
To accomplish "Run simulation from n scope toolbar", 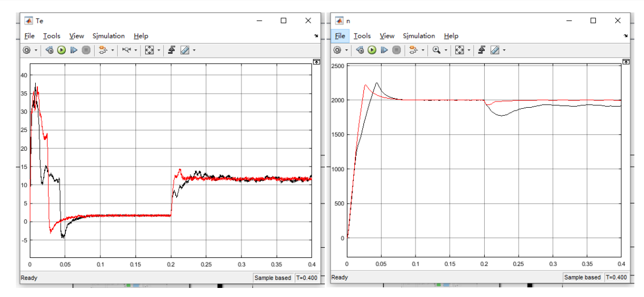I will [372, 50].
